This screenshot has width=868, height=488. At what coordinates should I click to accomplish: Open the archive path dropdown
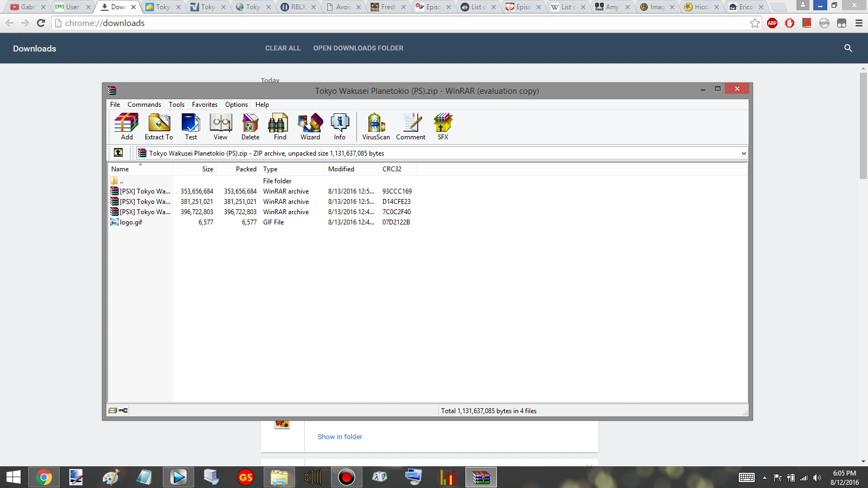744,153
